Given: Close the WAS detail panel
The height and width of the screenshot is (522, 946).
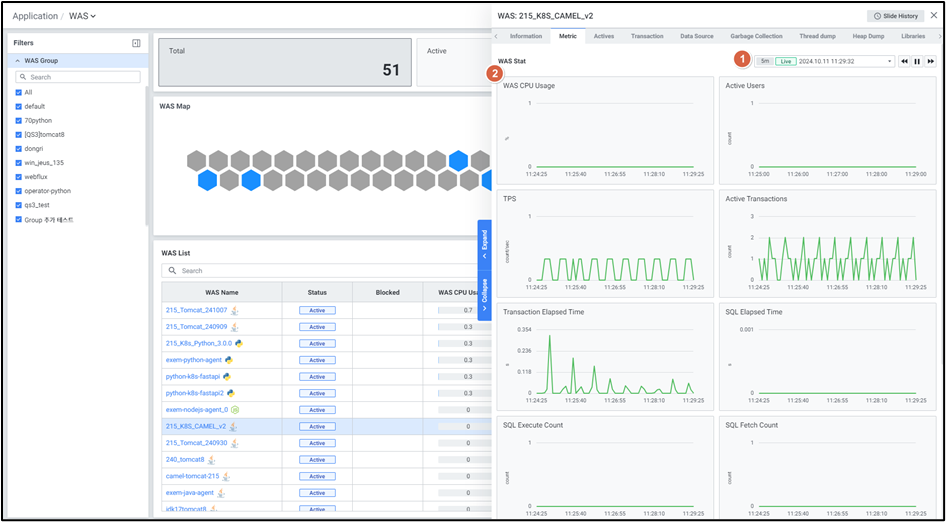Looking at the screenshot, I should 933,16.
